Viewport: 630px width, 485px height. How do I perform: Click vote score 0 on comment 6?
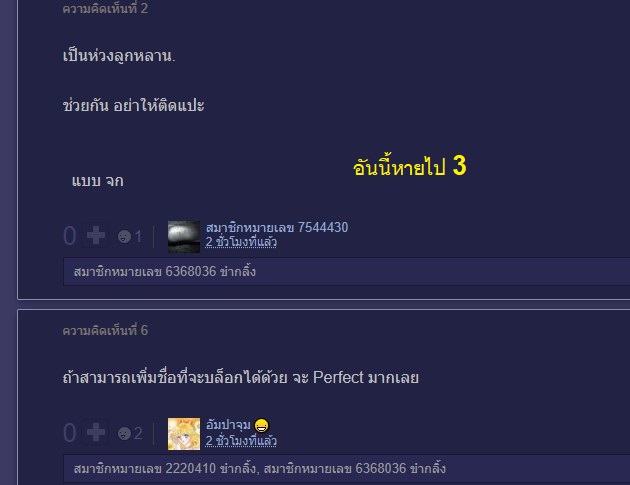[70, 433]
